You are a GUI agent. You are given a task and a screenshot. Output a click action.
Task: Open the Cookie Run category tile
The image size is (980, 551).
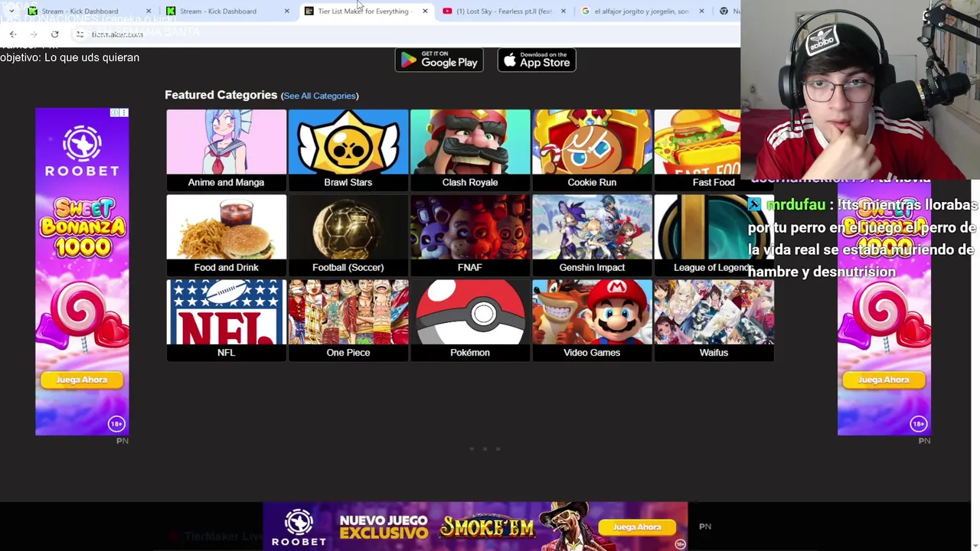(592, 149)
